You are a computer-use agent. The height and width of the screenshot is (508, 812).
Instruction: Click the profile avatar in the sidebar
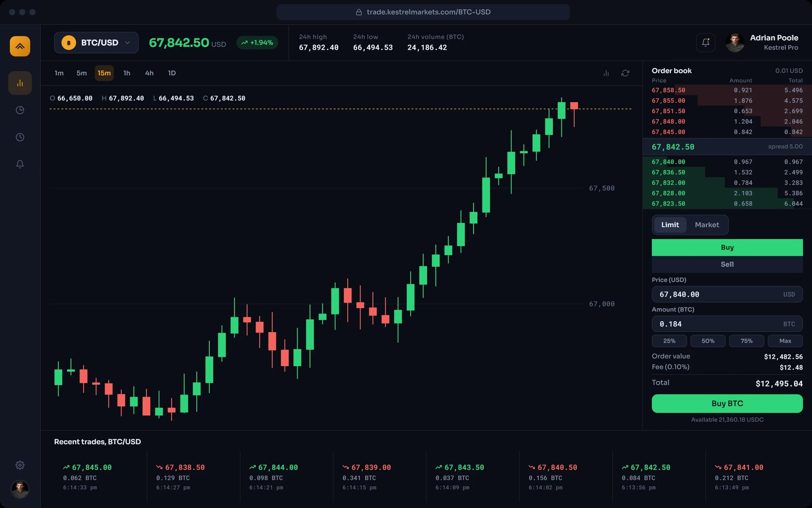coord(20,489)
